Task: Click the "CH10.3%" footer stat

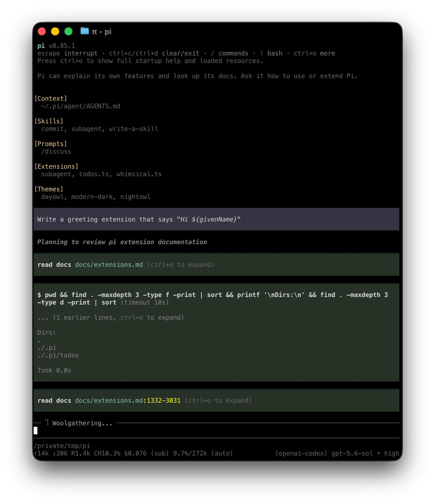Action: (107, 453)
